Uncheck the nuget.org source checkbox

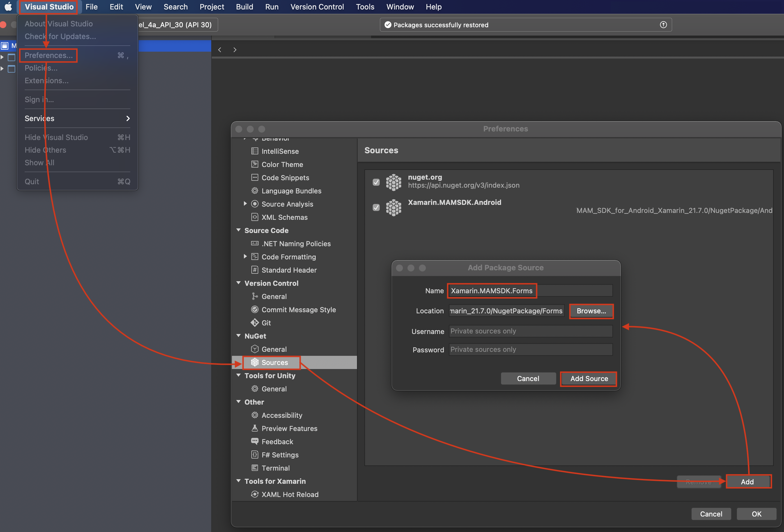(x=376, y=182)
